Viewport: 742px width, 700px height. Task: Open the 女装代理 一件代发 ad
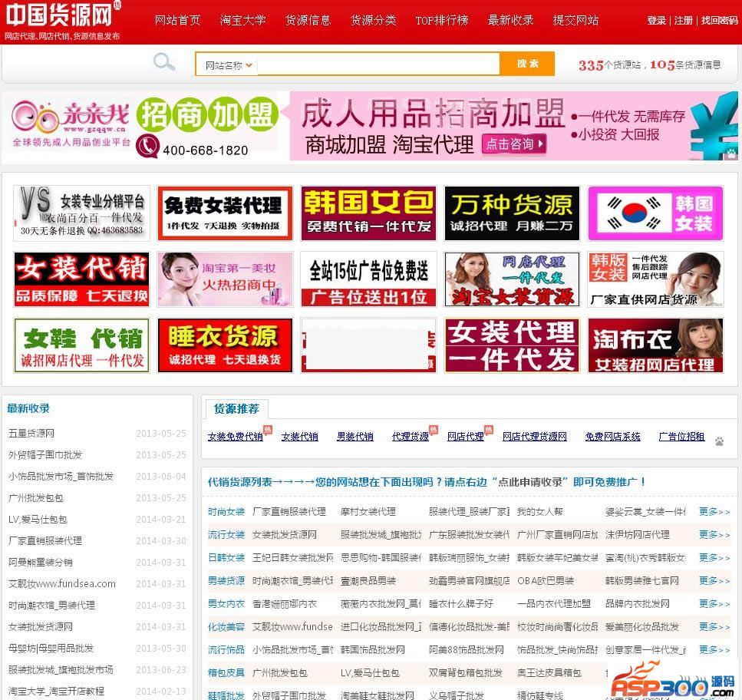[x=512, y=345]
